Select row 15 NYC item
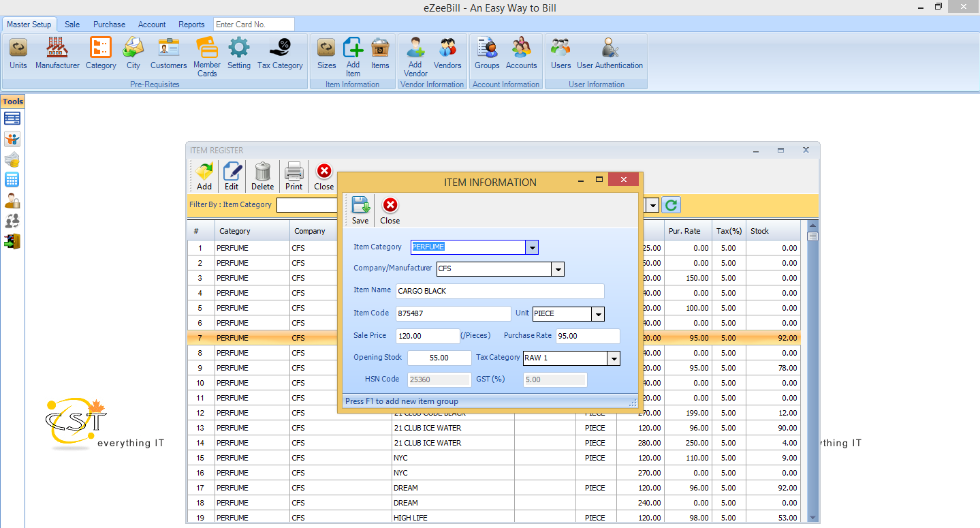Viewport: 980px width, 528px height. click(494, 458)
